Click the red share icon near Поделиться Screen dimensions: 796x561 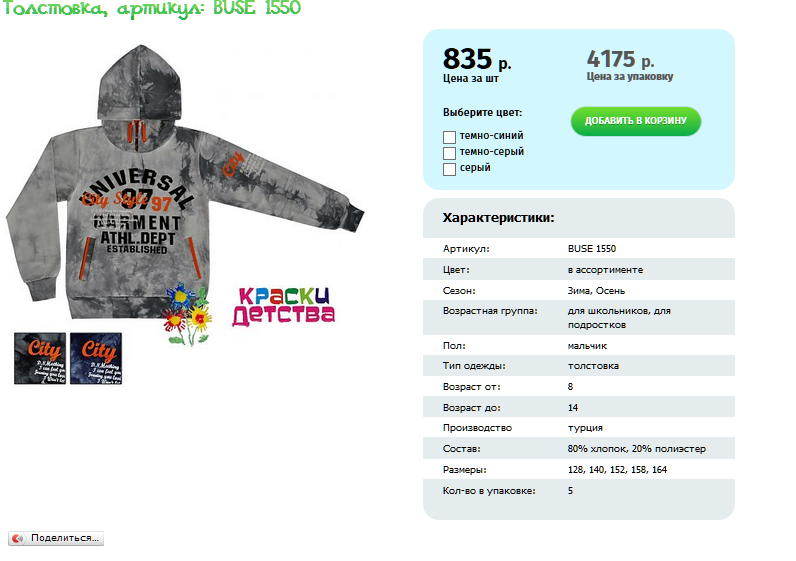point(18,538)
